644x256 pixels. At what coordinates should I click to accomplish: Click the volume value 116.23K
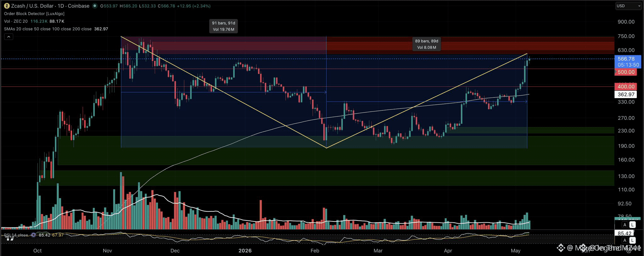pos(39,21)
